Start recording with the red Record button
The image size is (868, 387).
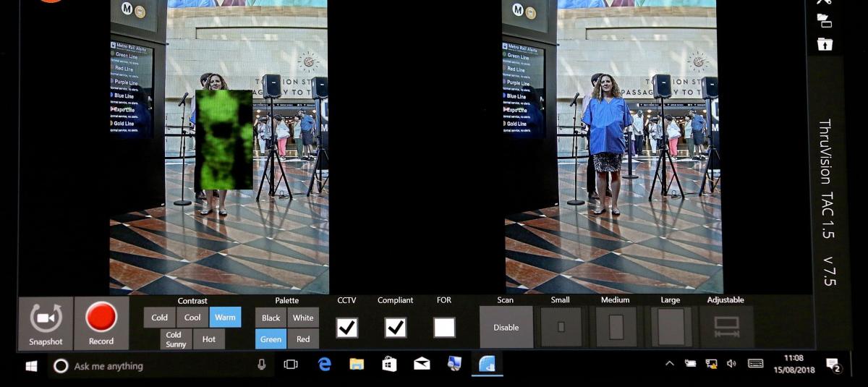(101, 323)
